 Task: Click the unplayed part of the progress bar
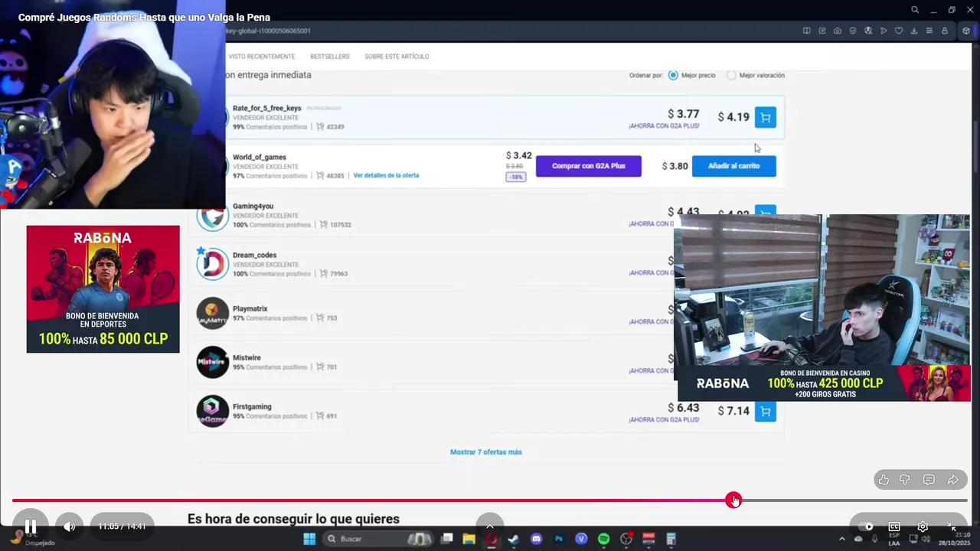(854, 500)
